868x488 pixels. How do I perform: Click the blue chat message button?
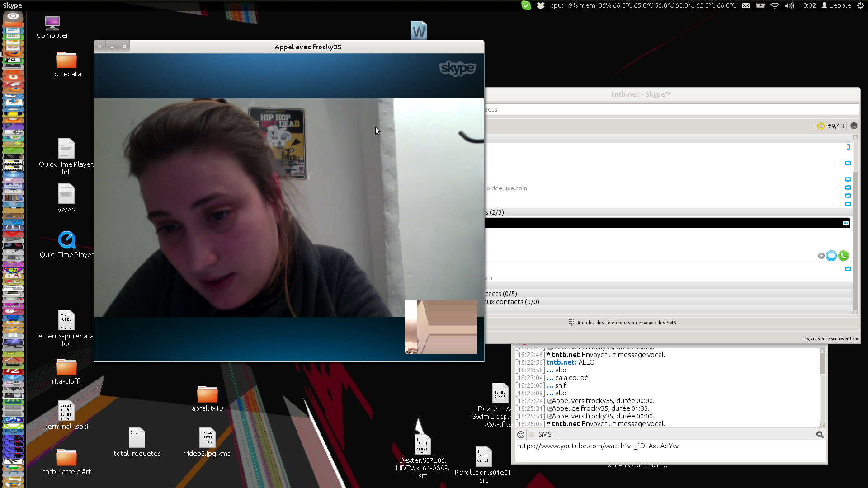[831, 256]
